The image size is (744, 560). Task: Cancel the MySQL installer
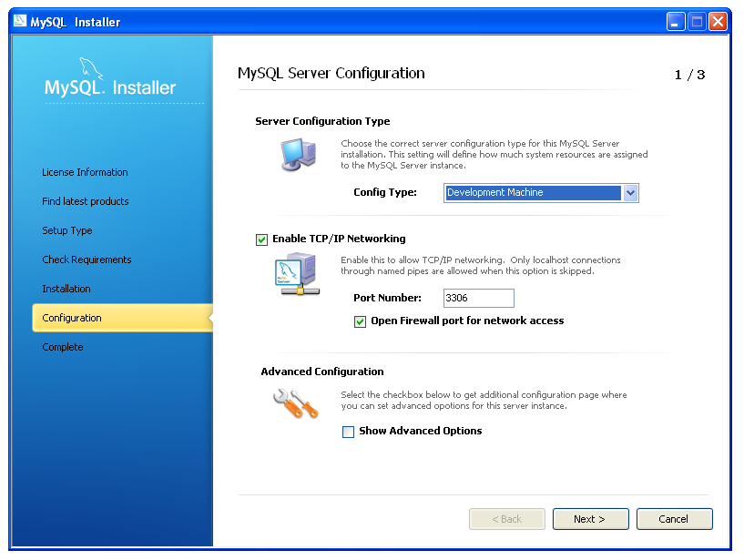coord(674,519)
